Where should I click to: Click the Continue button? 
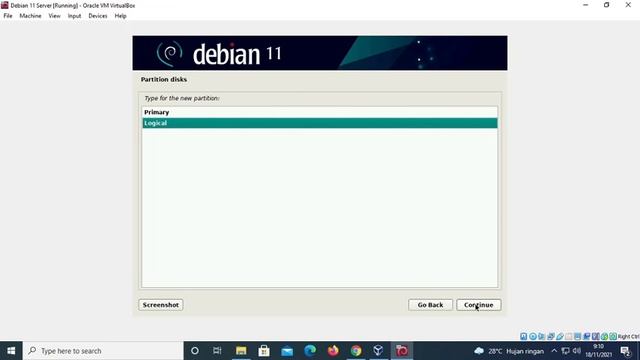coord(478,305)
